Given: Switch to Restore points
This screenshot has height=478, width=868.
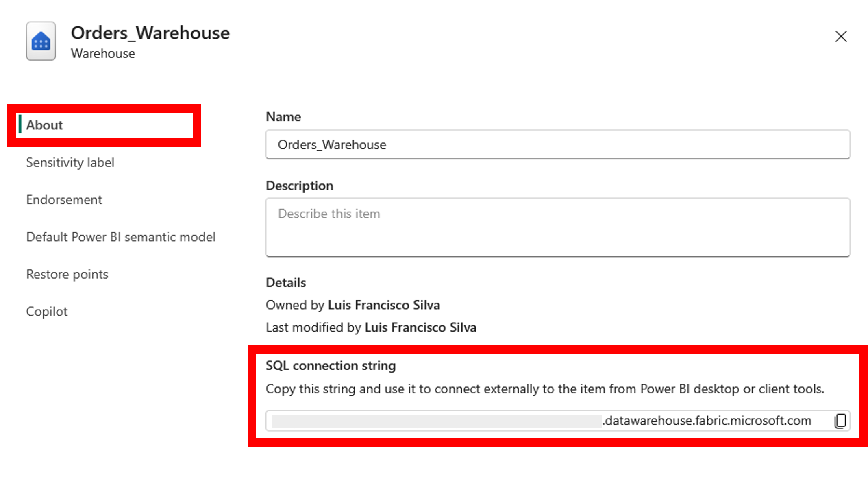Looking at the screenshot, I should tap(67, 274).
